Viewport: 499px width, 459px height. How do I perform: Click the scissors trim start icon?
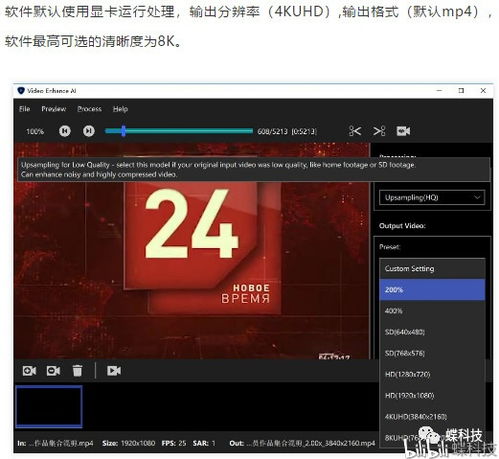(x=355, y=131)
